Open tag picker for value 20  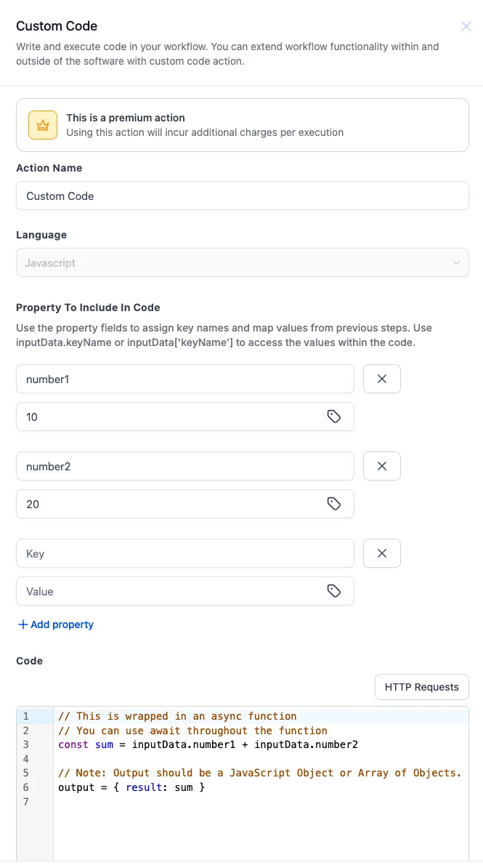click(x=333, y=504)
